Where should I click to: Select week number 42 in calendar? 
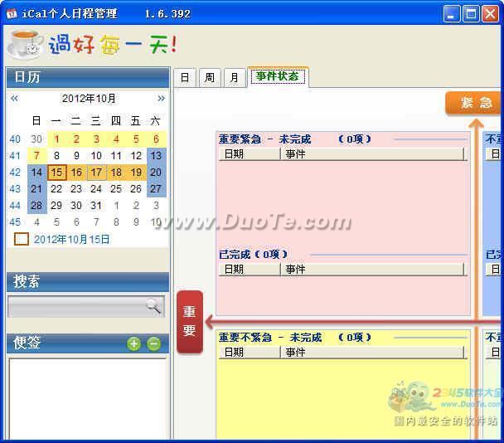[x=15, y=173]
